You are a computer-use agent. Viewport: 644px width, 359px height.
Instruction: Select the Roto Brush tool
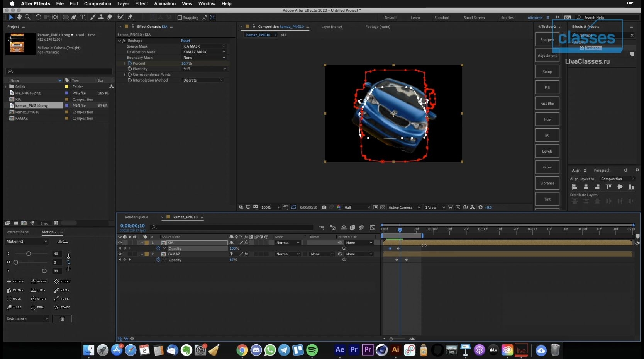[120, 17]
